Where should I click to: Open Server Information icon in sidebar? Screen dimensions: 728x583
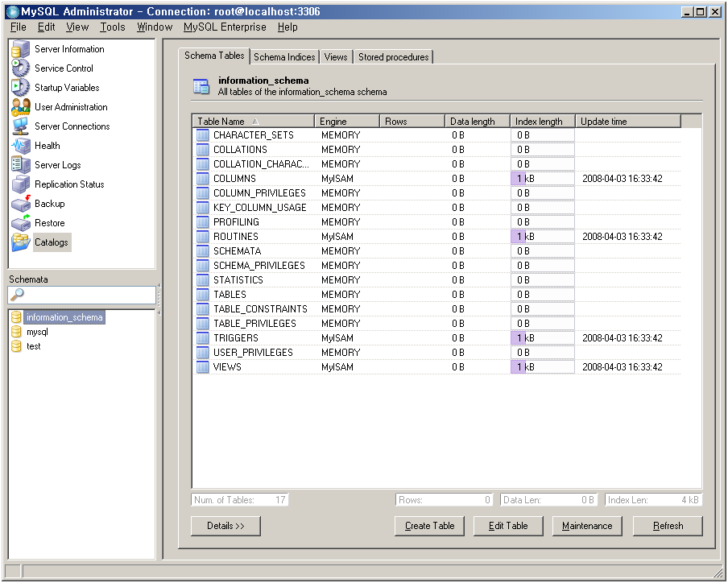[x=21, y=49]
